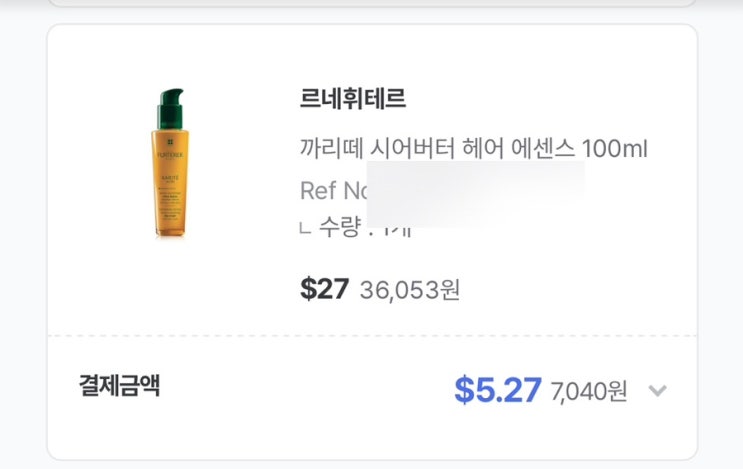Screen dimensions: 743x469
Task: Open the 까리떼 시어버터 헤어 에센스 product title
Action: click(440, 149)
